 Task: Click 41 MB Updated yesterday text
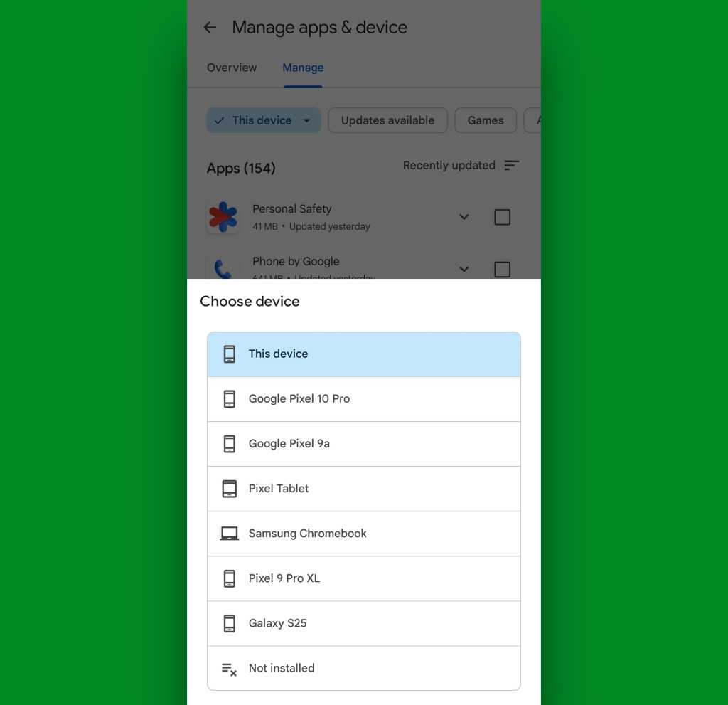(311, 227)
